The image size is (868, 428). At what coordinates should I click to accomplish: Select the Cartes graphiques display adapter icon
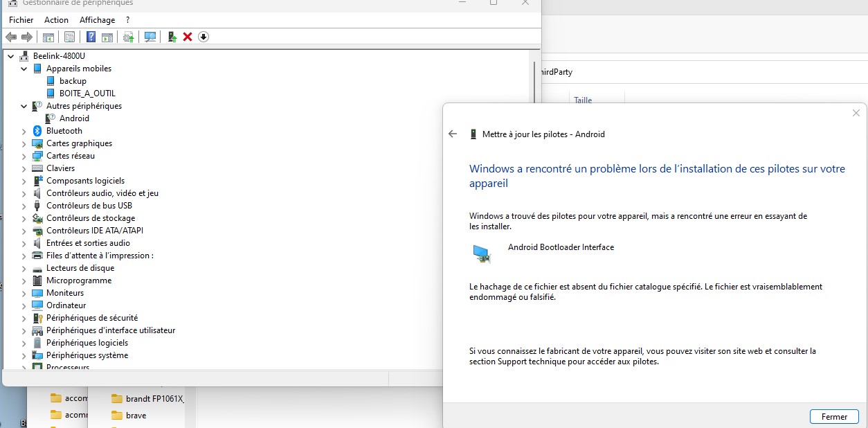click(x=37, y=143)
